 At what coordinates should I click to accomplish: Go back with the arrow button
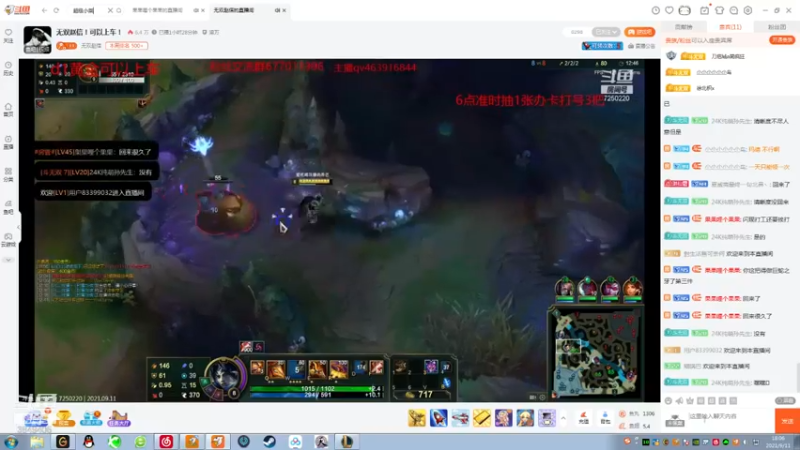pos(44,10)
